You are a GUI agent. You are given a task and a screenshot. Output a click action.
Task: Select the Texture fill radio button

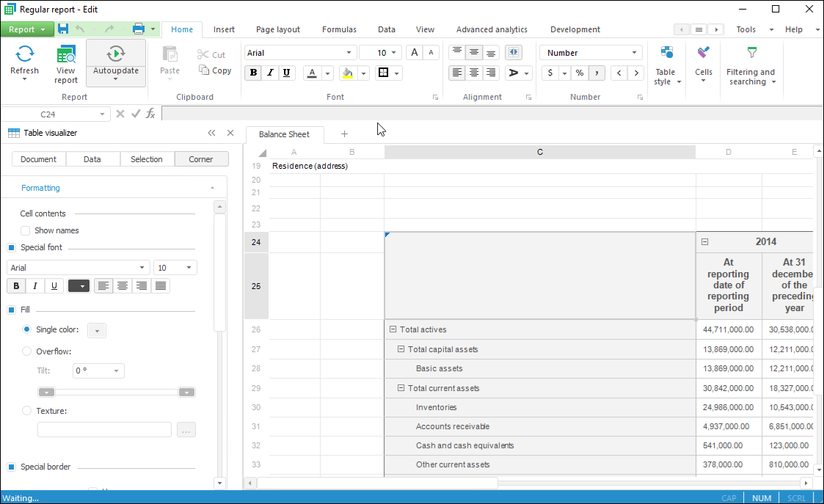tap(27, 411)
